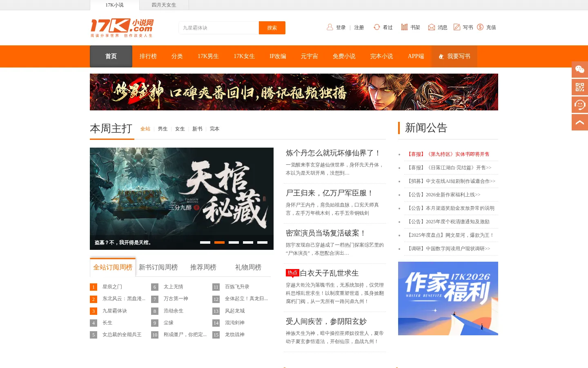
Task: Click the recharge coin icon
Action: pos(480,27)
